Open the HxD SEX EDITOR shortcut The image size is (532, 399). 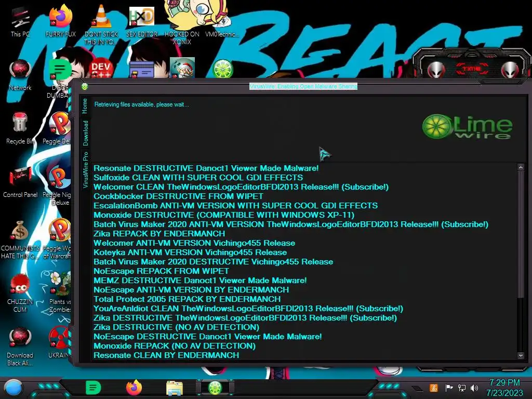(x=141, y=22)
